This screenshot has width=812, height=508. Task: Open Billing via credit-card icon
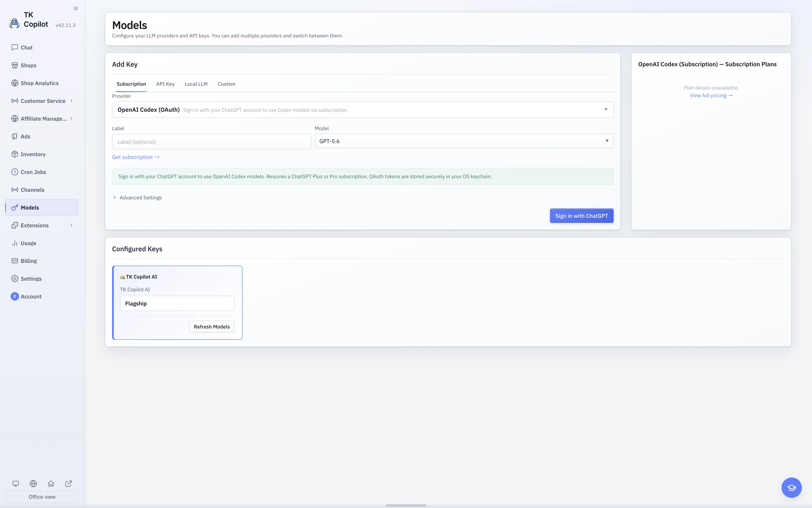pos(14,261)
